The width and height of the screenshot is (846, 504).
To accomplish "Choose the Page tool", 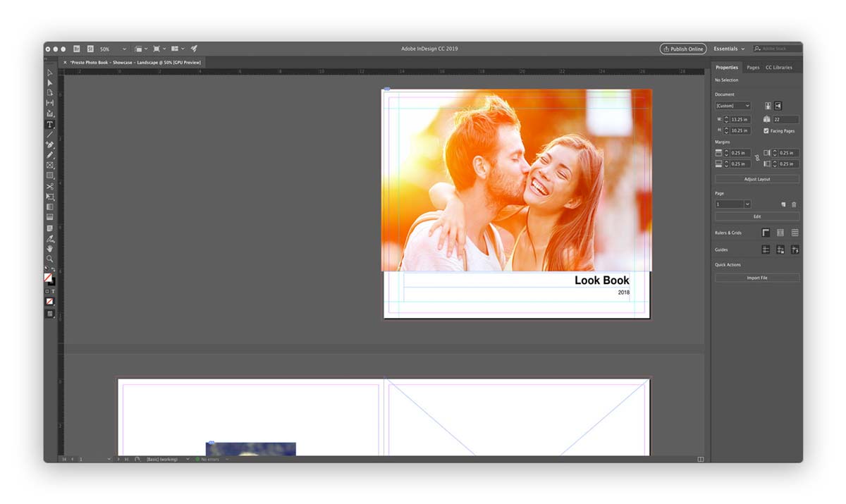I will point(50,92).
